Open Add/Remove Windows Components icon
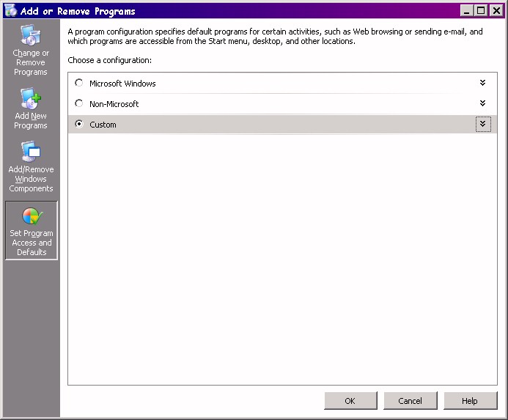Screen dimensions: 508x420 [31, 151]
